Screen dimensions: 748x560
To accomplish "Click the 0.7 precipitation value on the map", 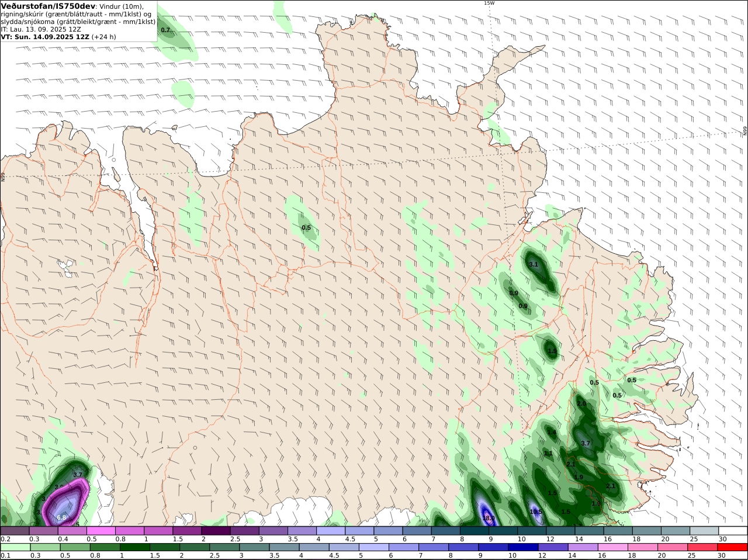I will (x=165, y=30).
